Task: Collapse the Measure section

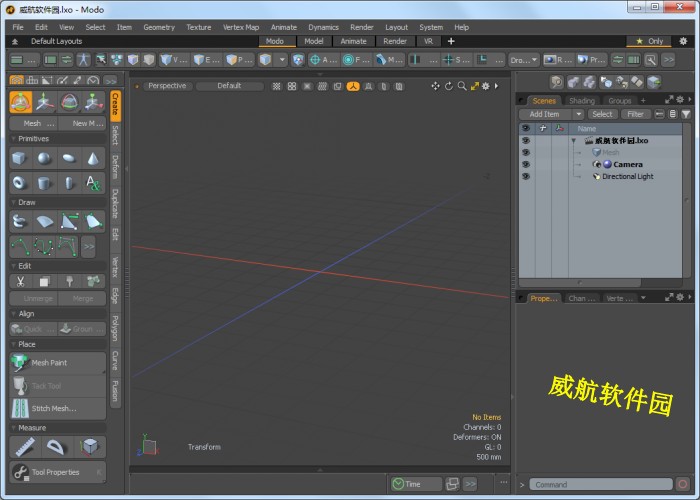Action: (x=13, y=428)
